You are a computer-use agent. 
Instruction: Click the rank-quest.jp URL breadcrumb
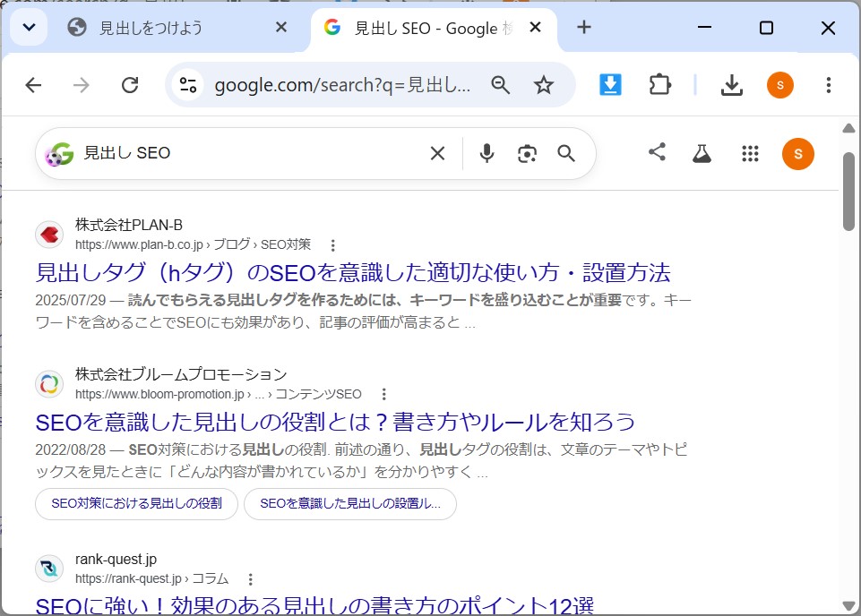click(x=152, y=578)
